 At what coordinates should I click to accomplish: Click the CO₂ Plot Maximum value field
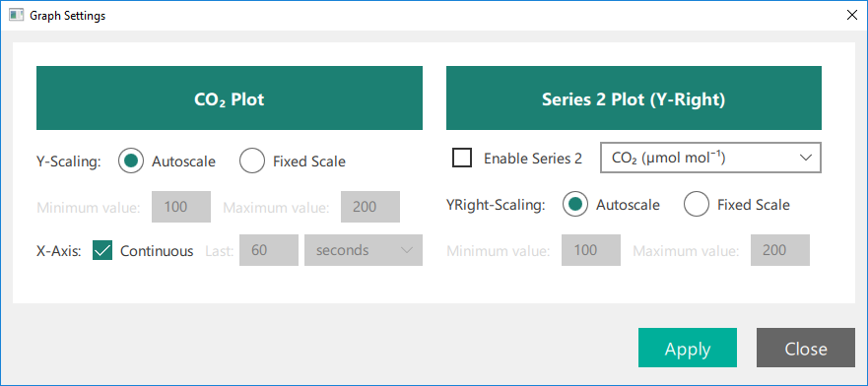pyautogui.click(x=370, y=207)
